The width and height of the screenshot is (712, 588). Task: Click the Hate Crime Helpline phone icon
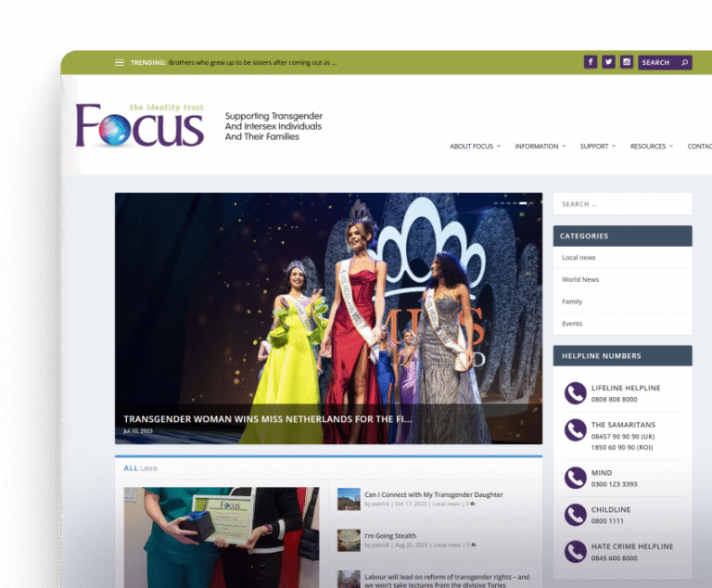coord(575,553)
